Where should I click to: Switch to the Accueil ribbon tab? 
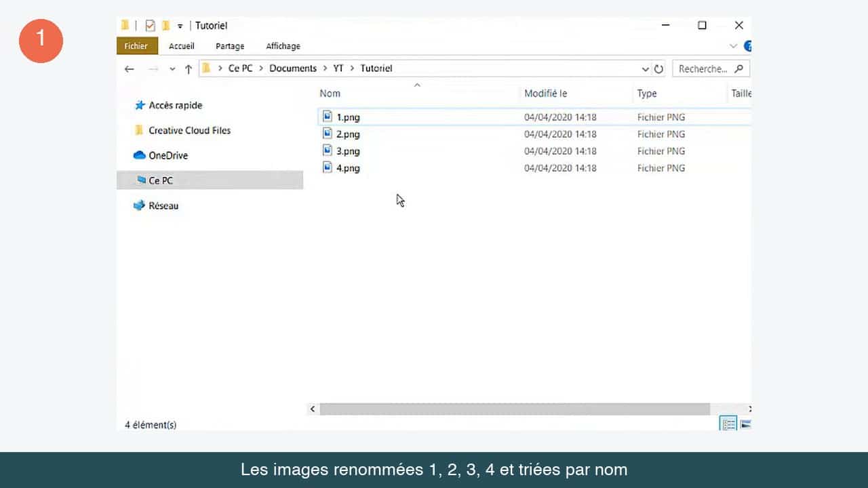coord(182,46)
